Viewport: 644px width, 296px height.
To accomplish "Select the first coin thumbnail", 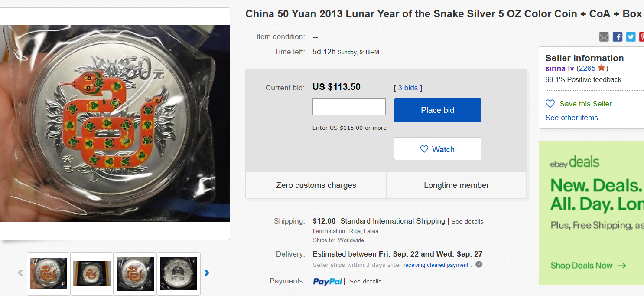I will click(x=49, y=274).
